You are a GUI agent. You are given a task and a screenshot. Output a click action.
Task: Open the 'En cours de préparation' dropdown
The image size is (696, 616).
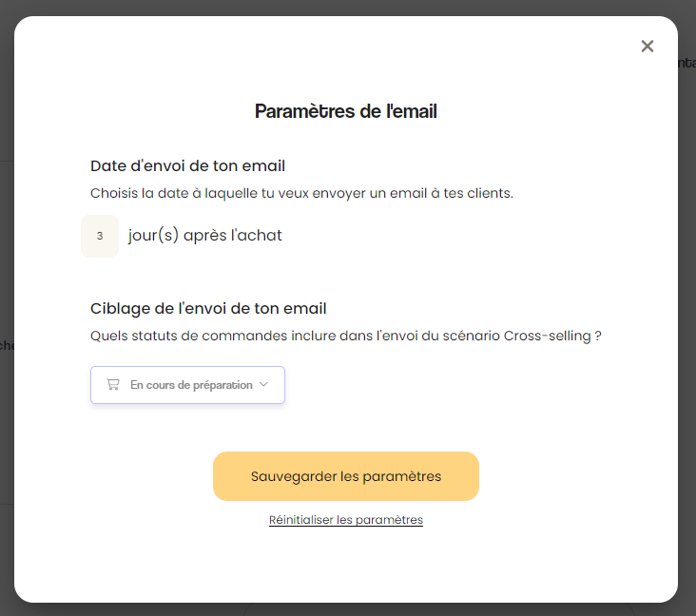pos(187,385)
